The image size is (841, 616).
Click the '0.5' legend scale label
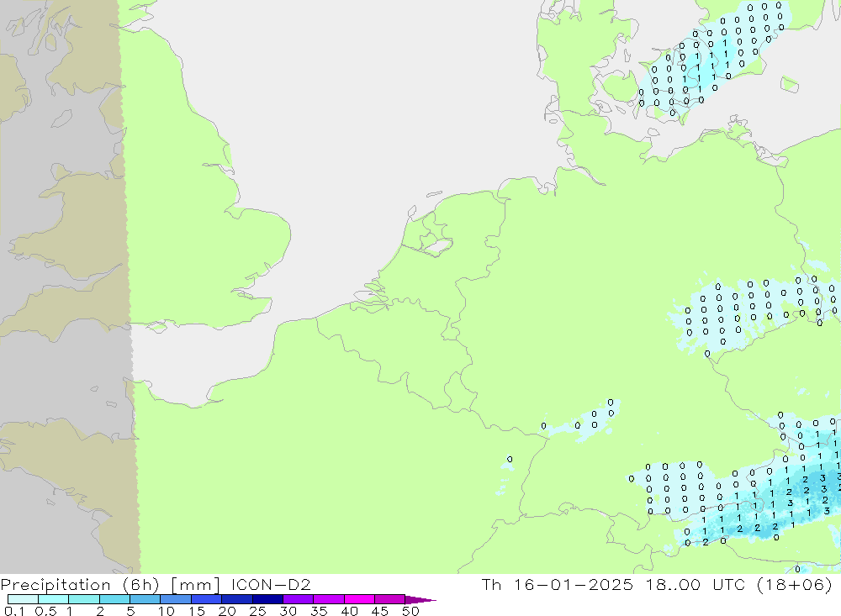tap(45, 611)
